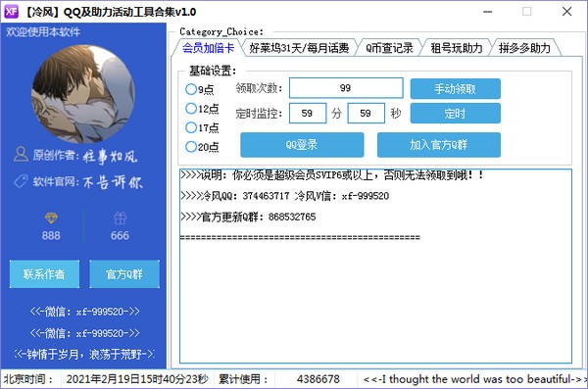Click the 北京时间 date-time status value
This screenshot has height=389, width=588.
pos(137,379)
